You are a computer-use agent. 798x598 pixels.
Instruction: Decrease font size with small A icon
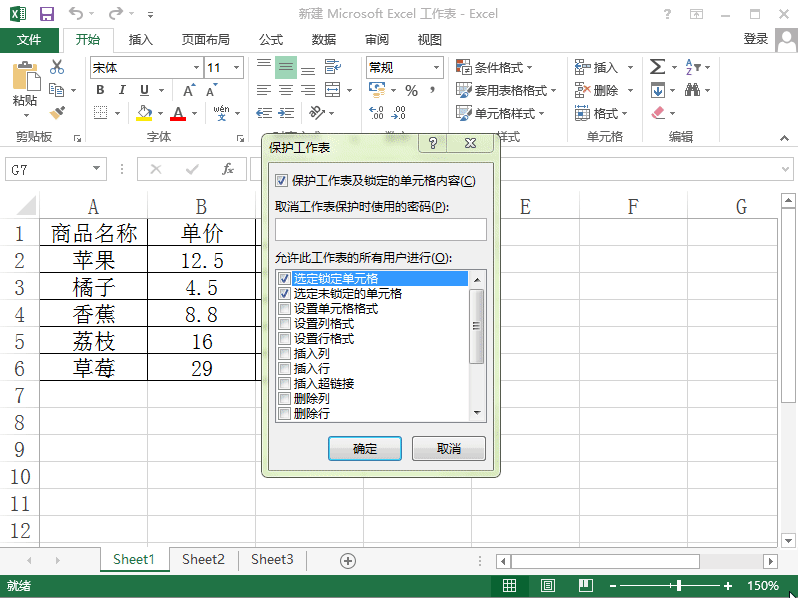[x=211, y=91]
